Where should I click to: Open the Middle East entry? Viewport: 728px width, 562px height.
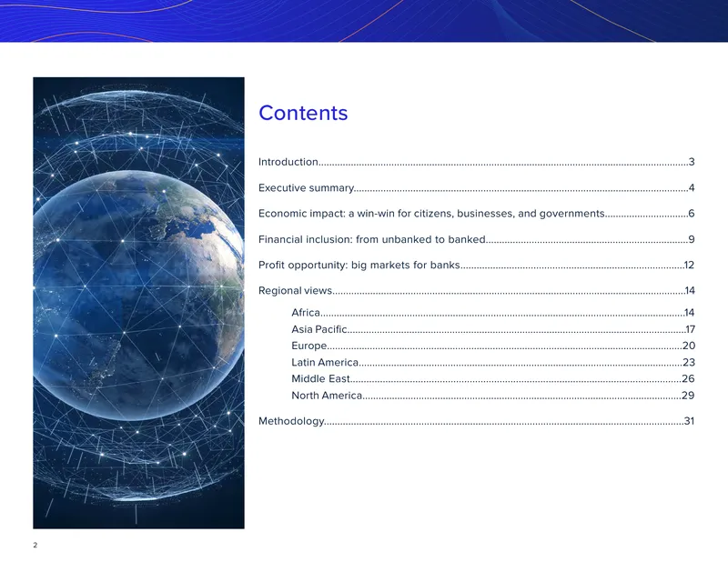click(x=493, y=378)
